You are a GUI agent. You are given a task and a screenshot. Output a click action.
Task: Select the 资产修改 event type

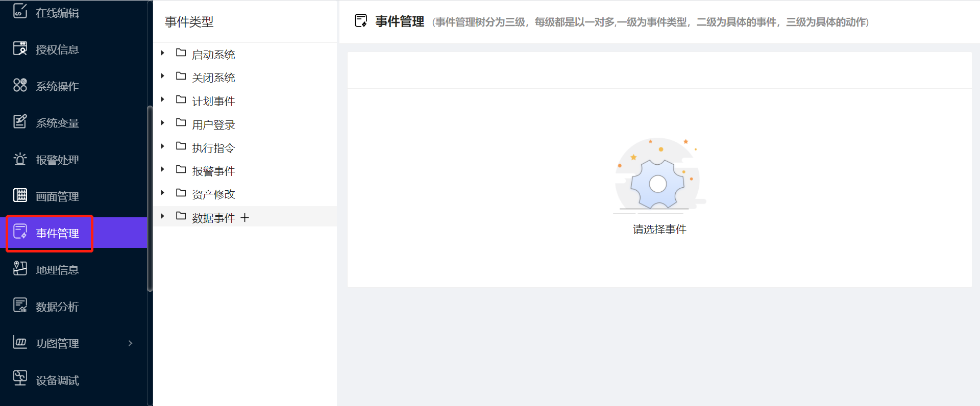pyautogui.click(x=213, y=194)
